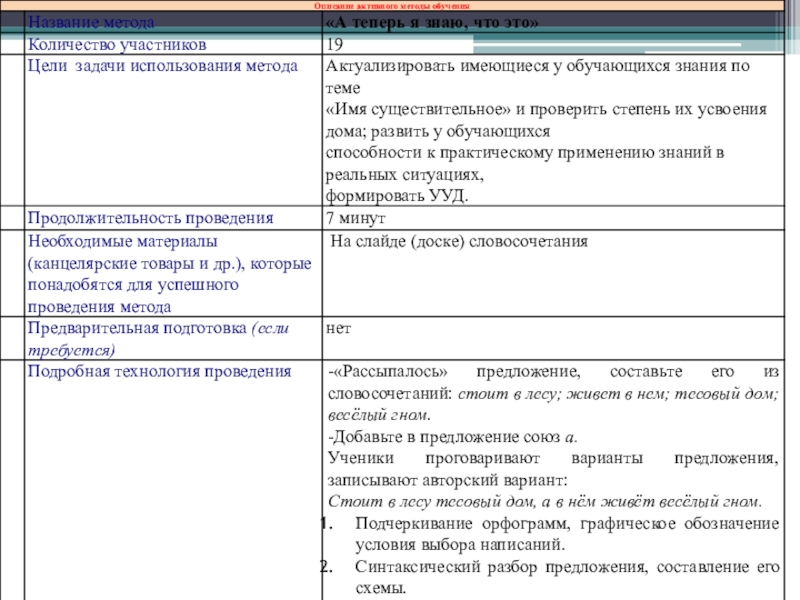Select list item 2 "Синтаксический разбор предложения"
The width and height of the screenshot is (800, 600).
point(565,567)
